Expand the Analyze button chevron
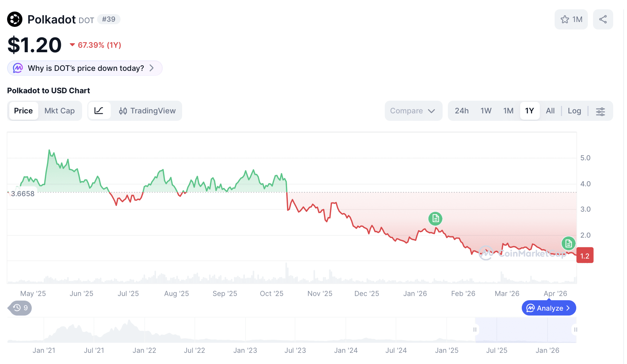 pos(568,308)
